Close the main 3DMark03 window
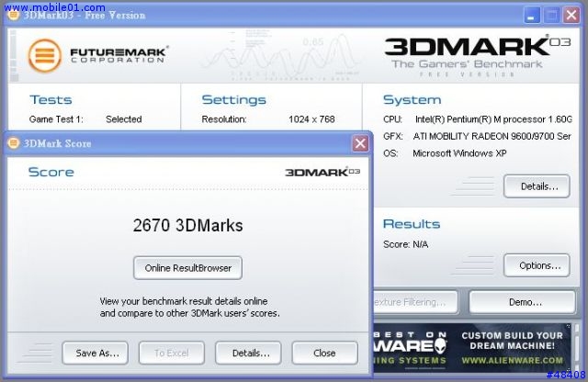Image resolution: width=588 pixels, height=382 pixels. [x=571, y=16]
